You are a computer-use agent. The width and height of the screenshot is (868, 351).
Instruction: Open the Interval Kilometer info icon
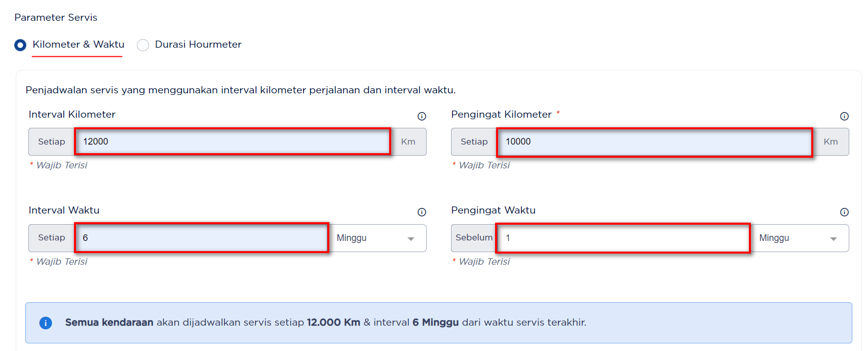pyautogui.click(x=422, y=116)
